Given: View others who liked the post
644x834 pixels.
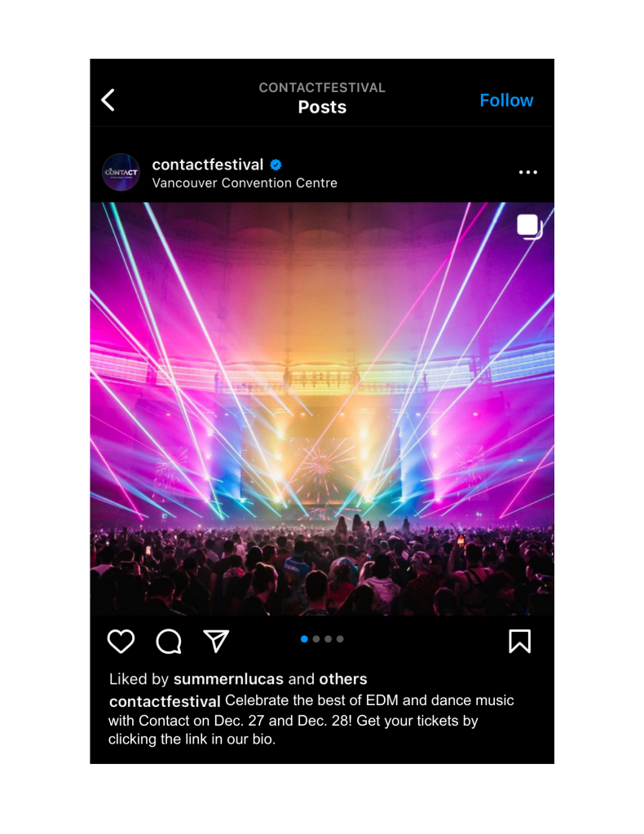Looking at the screenshot, I should (x=343, y=678).
